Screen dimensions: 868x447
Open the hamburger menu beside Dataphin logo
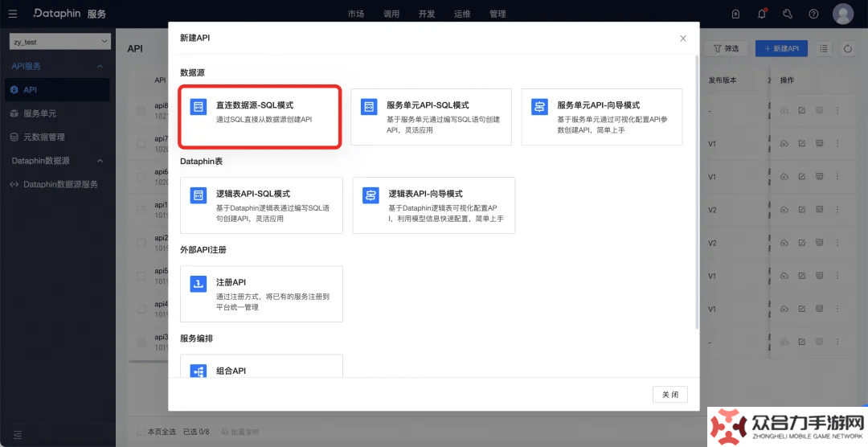point(13,14)
